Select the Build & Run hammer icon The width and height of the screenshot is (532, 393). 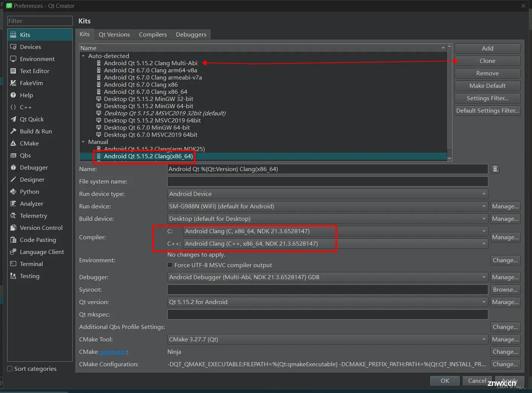pos(13,131)
